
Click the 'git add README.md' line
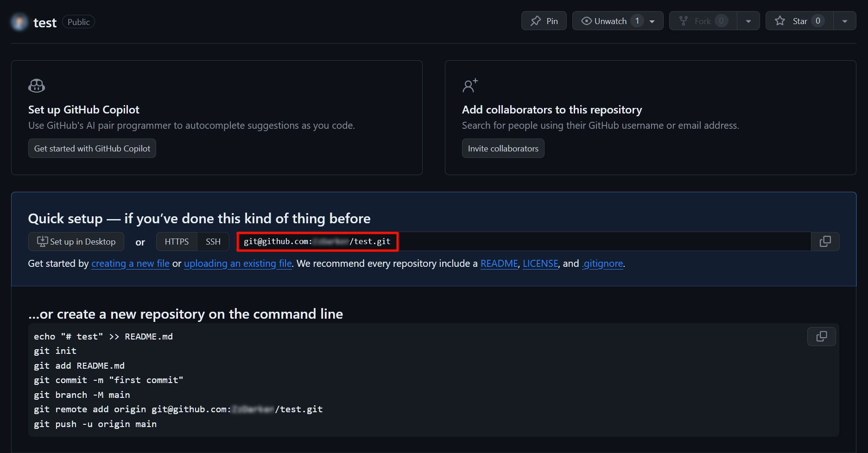(x=79, y=365)
